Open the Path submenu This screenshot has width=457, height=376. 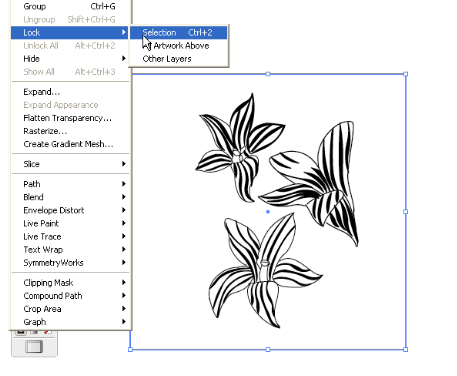[x=70, y=184]
